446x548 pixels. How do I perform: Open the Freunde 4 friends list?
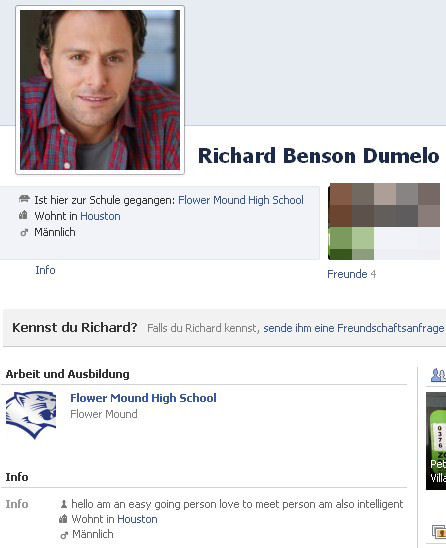coord(352,274)
